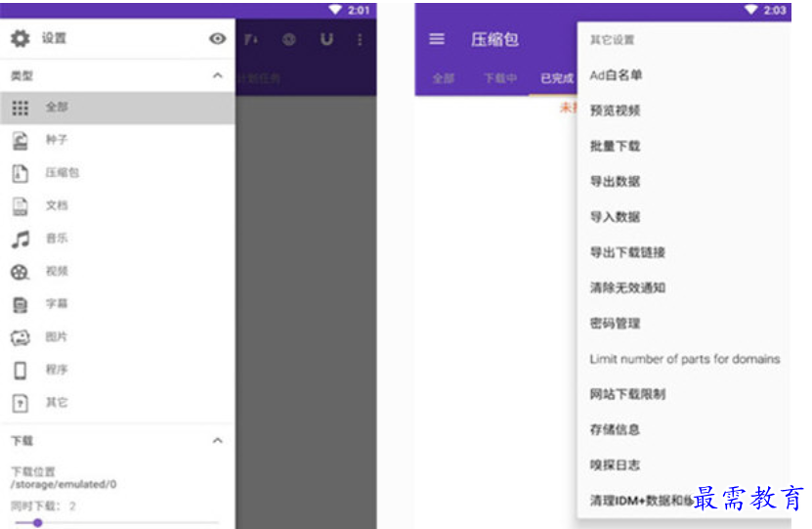The height and width of the screenshot is (529, 812).
Task: Select the 图片 image icon
Action: pos(21,337)
